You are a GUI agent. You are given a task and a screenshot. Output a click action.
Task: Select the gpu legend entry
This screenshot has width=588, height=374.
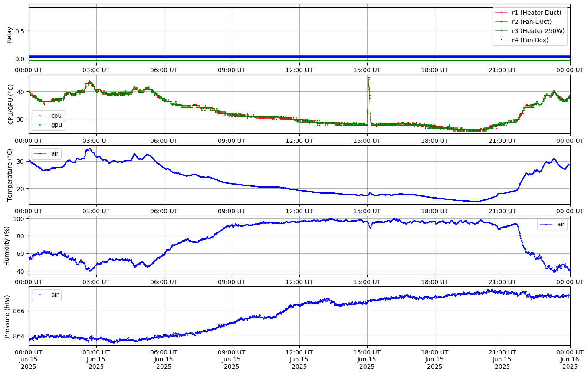(x=56, y=125)
